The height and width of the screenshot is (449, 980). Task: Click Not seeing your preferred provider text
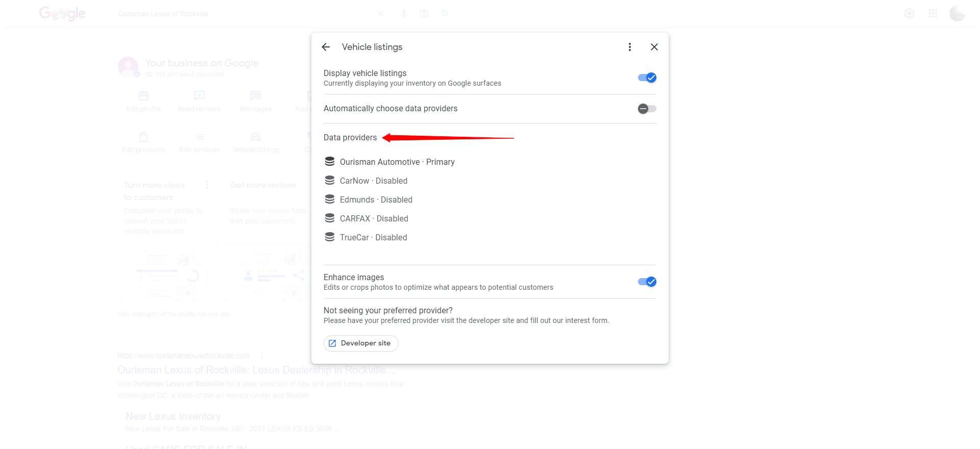[x=388, y=310]
